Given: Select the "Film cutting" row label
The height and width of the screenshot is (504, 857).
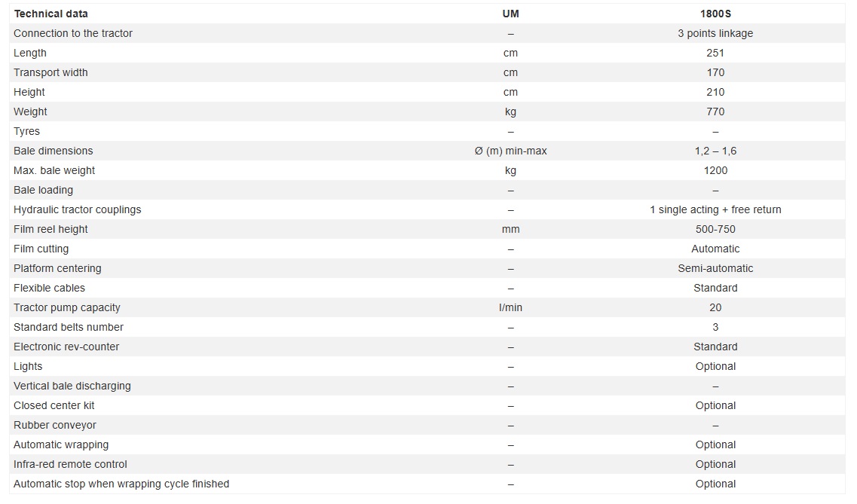Looking at the screenshot, I should 41,249.
